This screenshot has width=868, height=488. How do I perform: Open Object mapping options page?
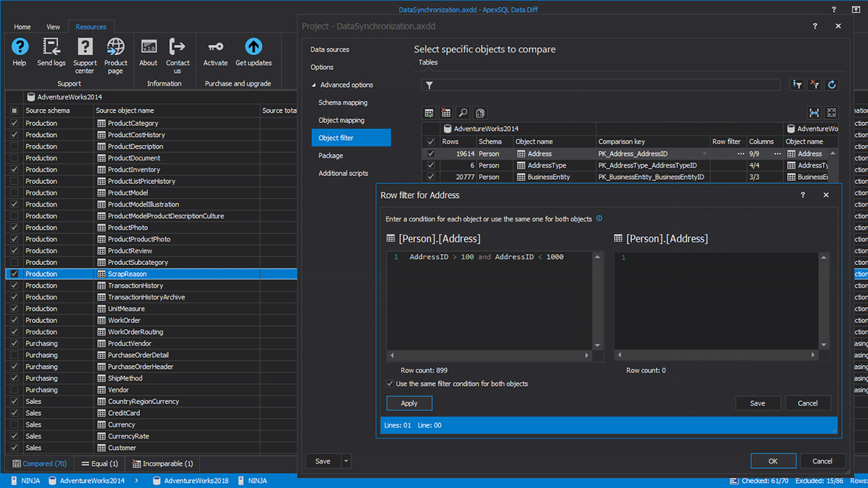click(x=341, y=120)
